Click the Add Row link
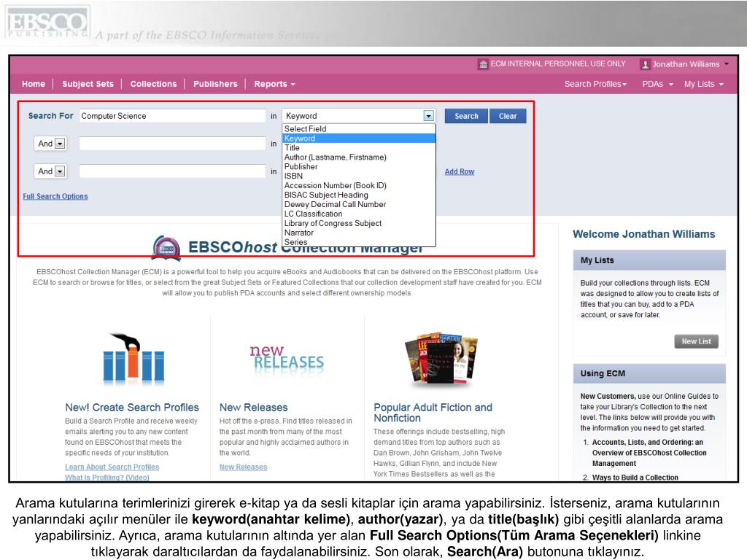This screenshot has width=747, height=560. [x=460, y=171]
